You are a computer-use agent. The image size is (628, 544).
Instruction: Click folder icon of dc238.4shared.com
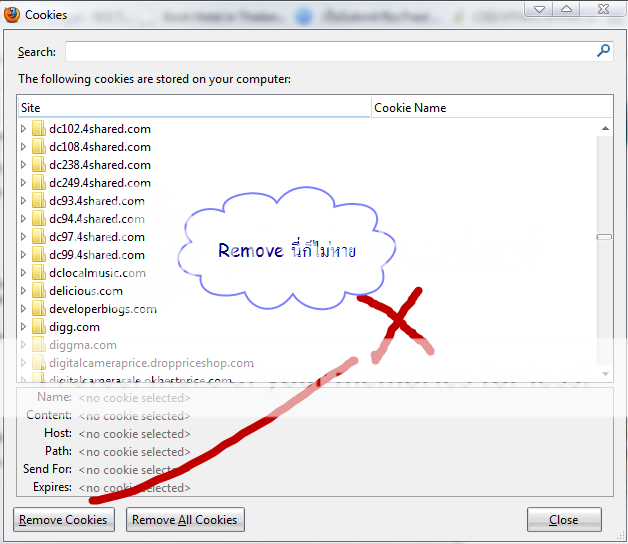(38, 165)
